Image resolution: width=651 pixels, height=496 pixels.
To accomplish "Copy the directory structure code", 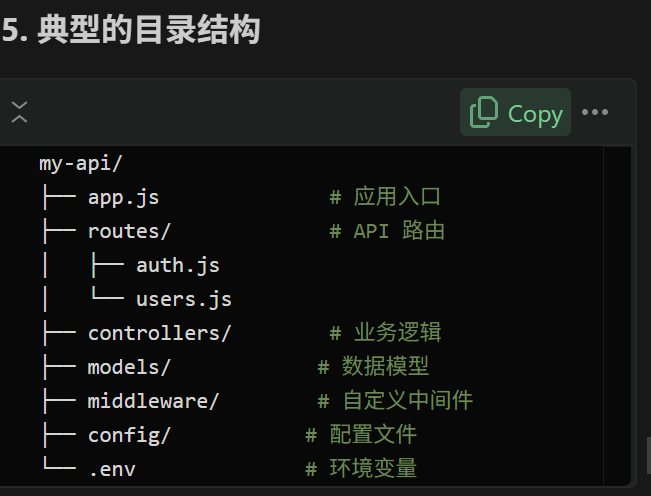I will coord(515,113).
